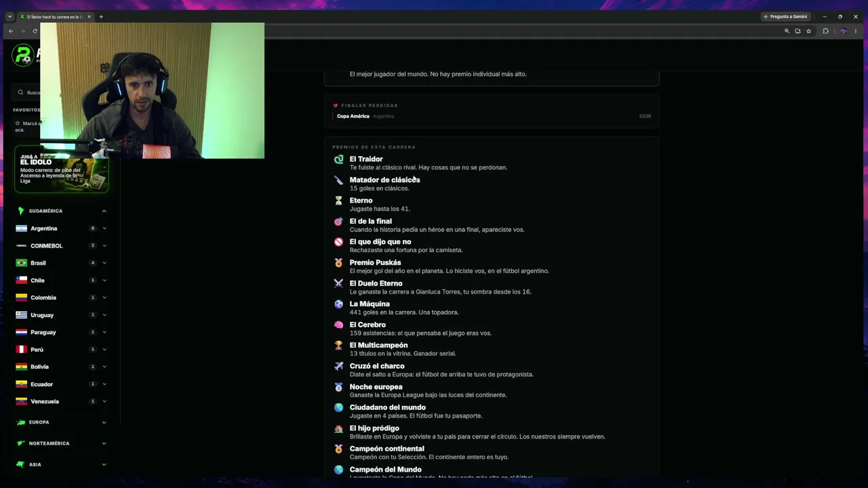868x488 pixels.
Task: Open a new browser tab
Action: 101,16
